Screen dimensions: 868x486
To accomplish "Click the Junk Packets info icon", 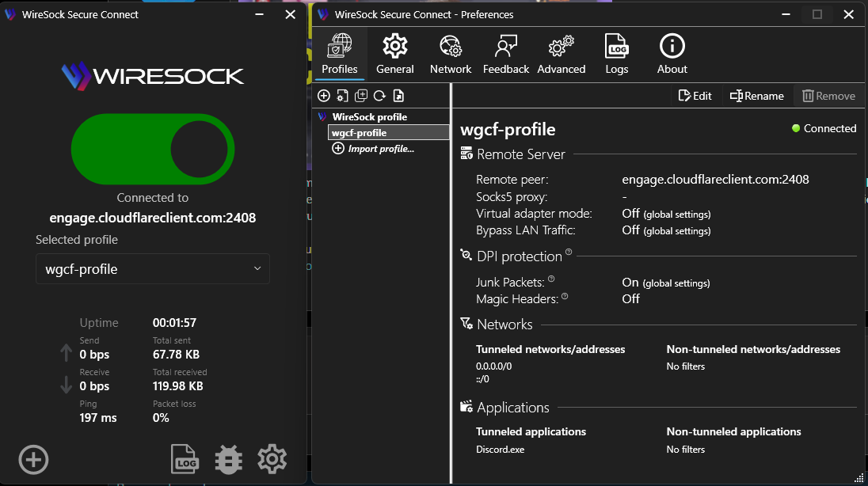I will (551, 279).
